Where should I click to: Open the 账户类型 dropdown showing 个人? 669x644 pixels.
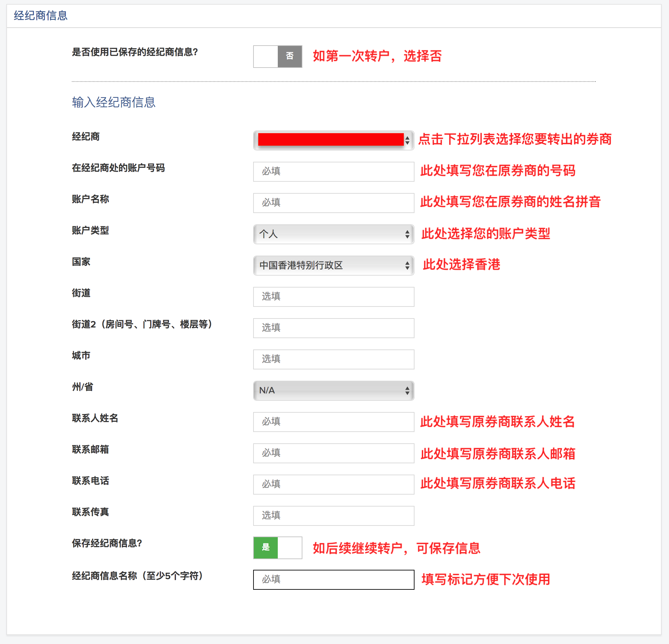click(333, 234)
